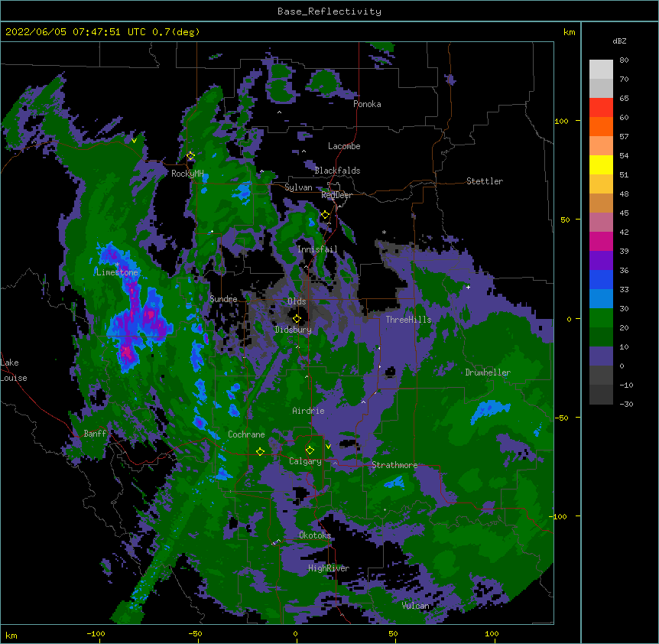
Task: Click the asterisk marker above Limestone label
Action: (118, 265)
